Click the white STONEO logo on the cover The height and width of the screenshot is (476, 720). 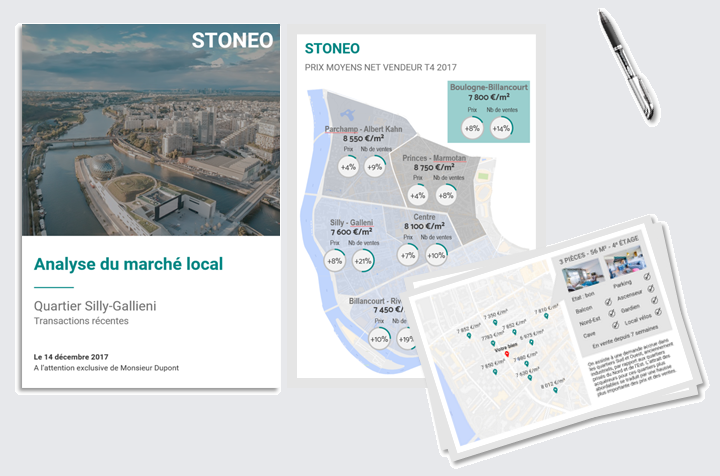(232, 40)
